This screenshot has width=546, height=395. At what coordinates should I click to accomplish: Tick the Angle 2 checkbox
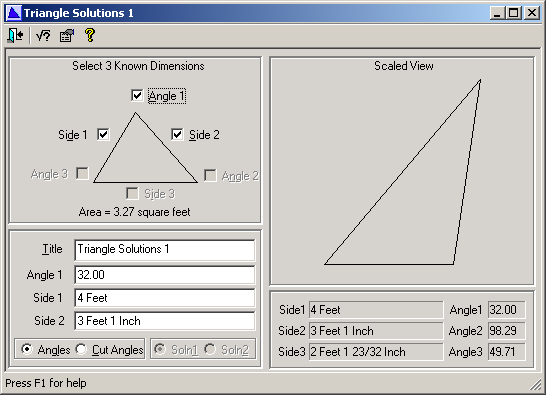click(210, 175)
